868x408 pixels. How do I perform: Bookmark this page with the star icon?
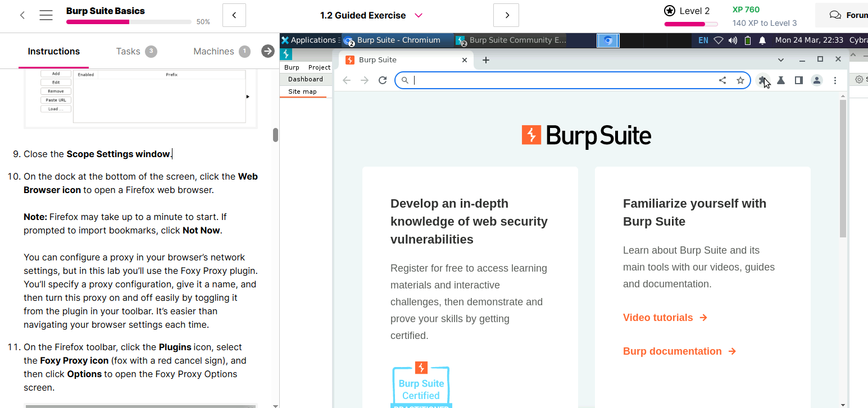tap(740, 80)
